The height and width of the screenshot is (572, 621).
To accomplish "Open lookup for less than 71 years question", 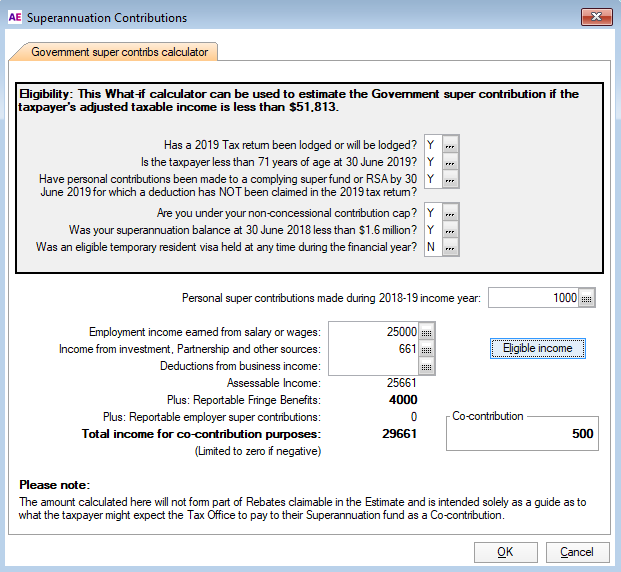I will [451, 162].
